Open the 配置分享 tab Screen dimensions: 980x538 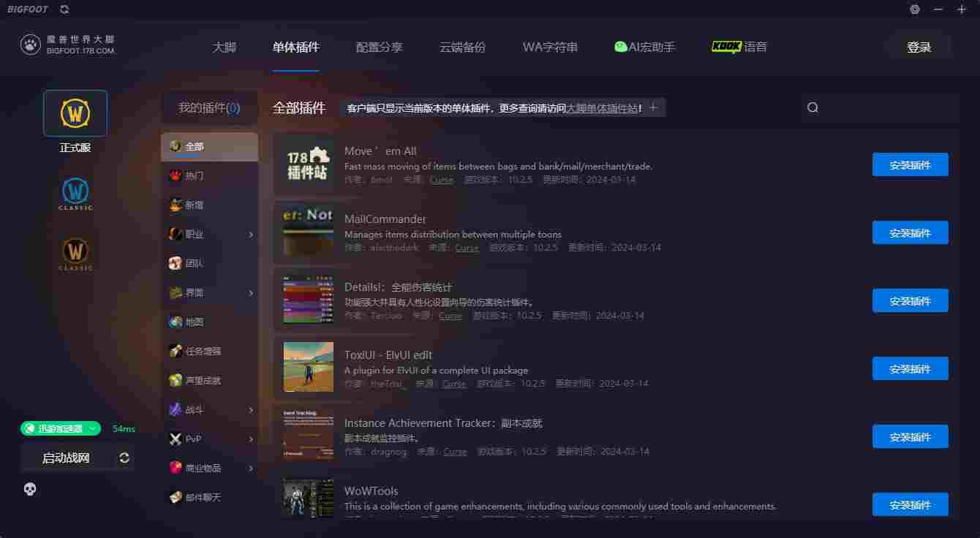(x=379, y=47)
